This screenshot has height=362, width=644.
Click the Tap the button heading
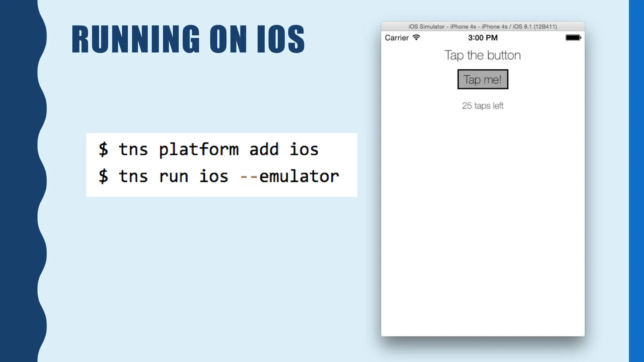[x=482, y=55]
